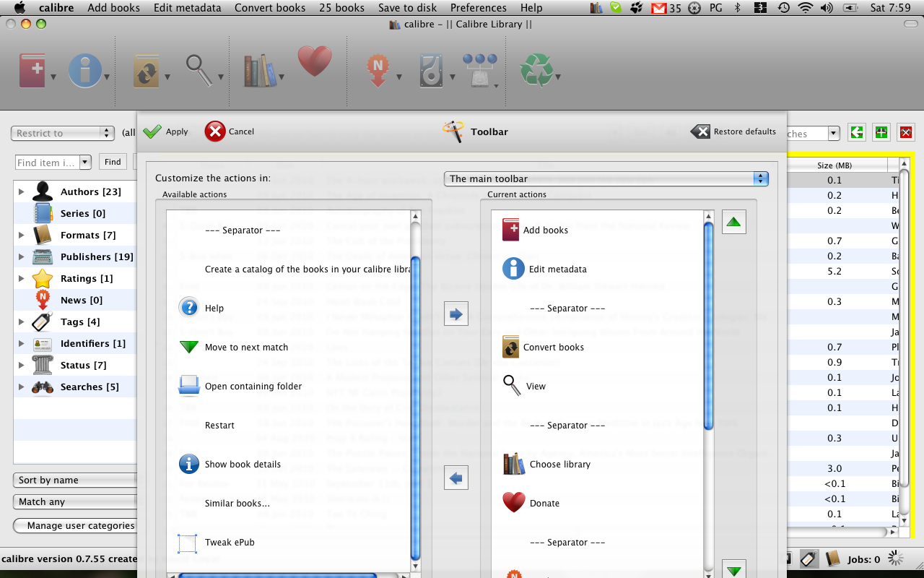Click the green up arrow to move action up
The width and height of the screenshot is (924, 578).
pyautogui.click(x=734, y=222)
